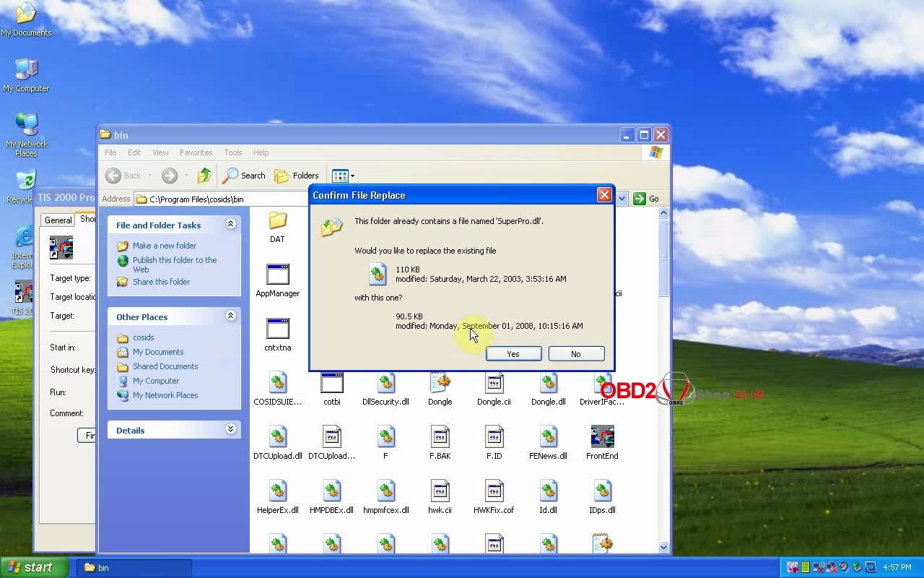Screen dimensions: 924x578
Task: Collapse the Other Places panel
Action: (x=230, y=316)
